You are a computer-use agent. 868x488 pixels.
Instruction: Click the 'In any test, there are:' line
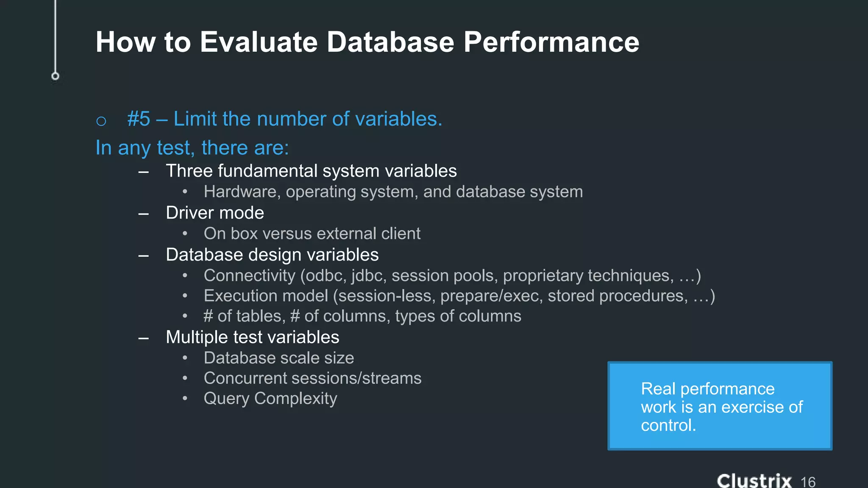click(x=192, y=148)
